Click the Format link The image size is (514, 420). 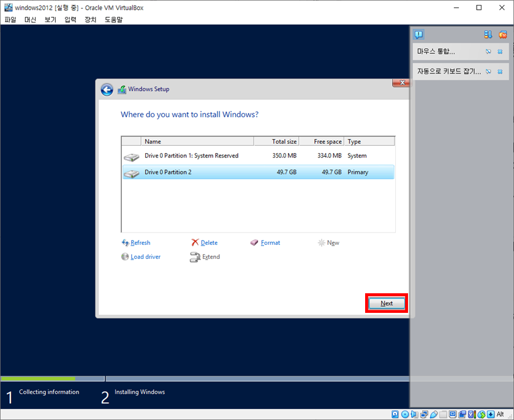[270, 243]
